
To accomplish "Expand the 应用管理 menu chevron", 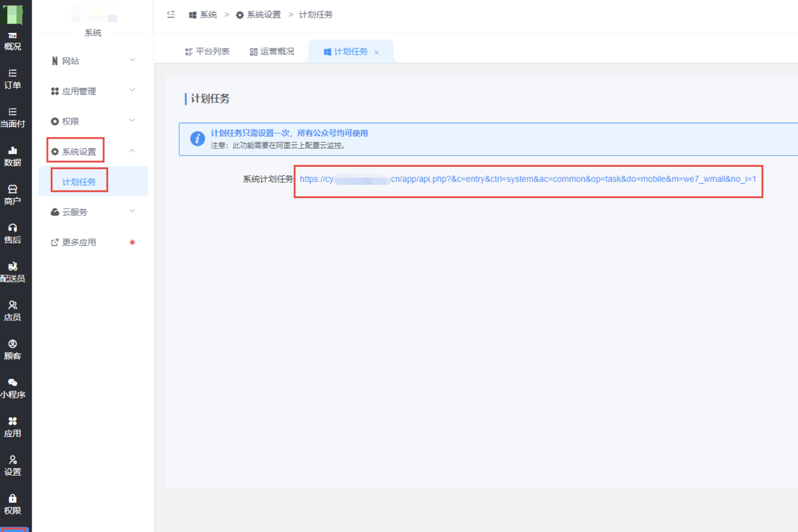I will (132, 90).
